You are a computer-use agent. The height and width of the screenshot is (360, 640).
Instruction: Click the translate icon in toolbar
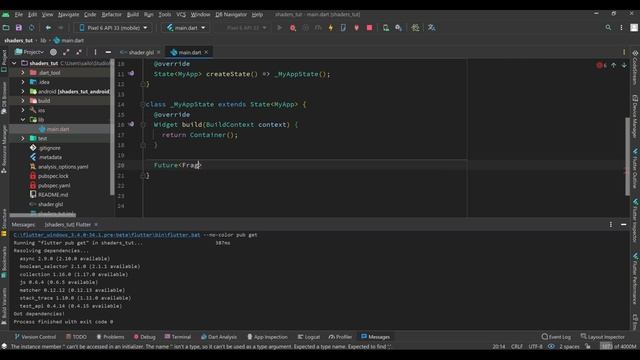[431, 28]
